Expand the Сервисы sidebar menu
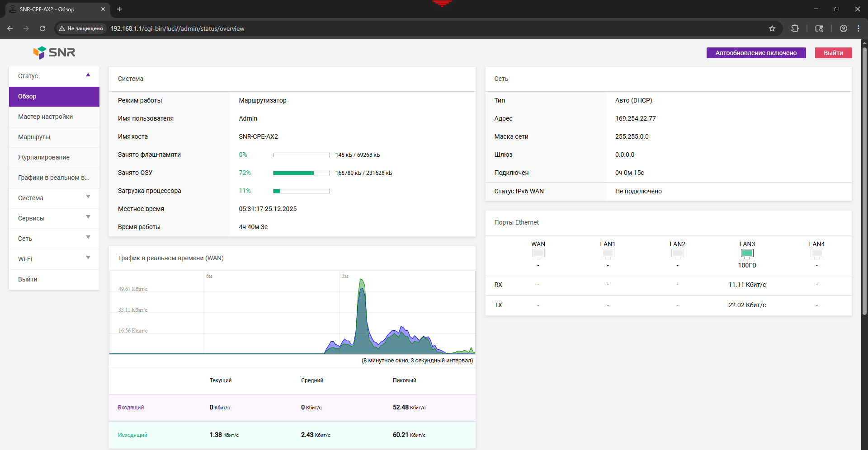 (x=54, y=218)
